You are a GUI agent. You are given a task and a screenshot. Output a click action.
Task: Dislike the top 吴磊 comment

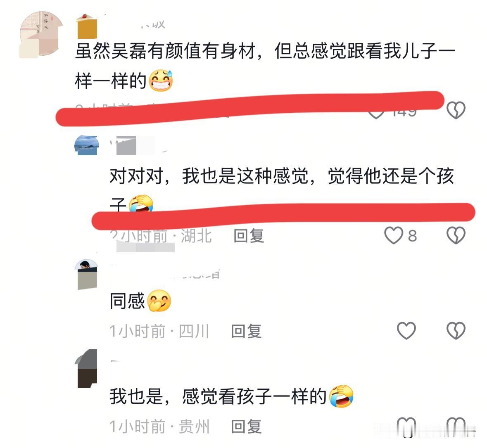456,110
